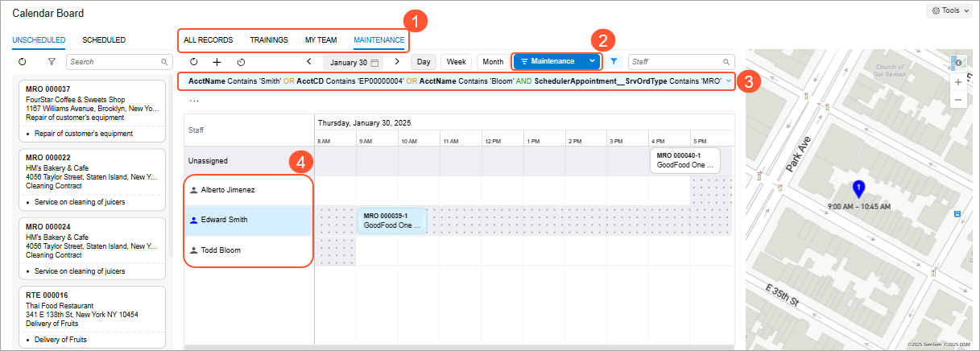
Task: Zoom out on the map
Action: point(958,100)
